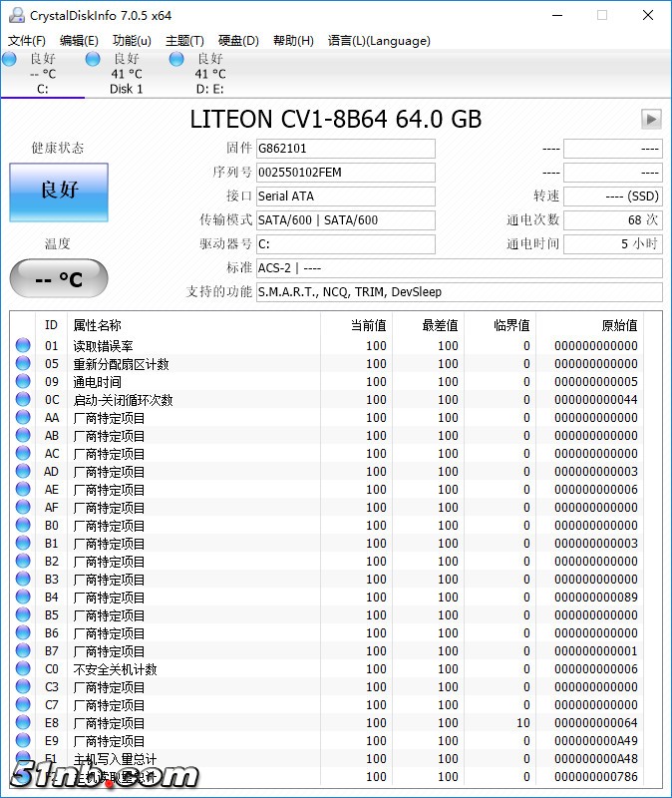Click the power-on count 68 次 field
The image size is (672, 798).
click(613, 220)
